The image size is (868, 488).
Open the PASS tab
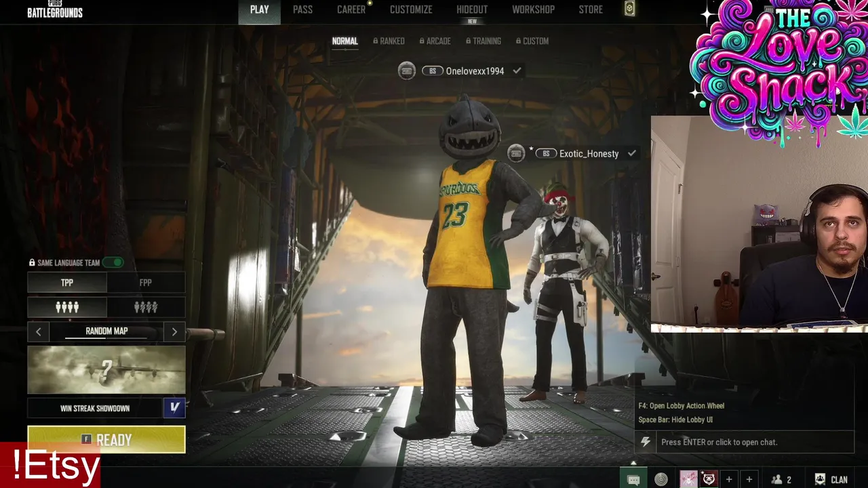click(x=302, y=9)
